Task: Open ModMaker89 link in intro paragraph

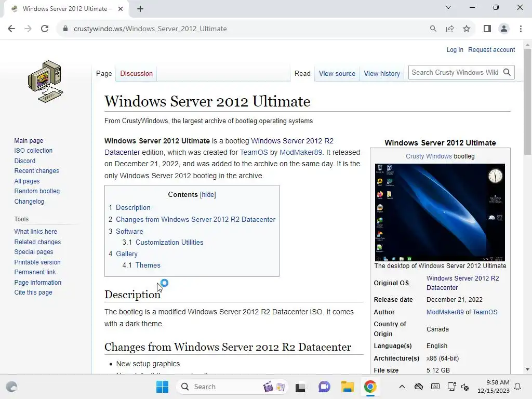Action: point(301,152)
